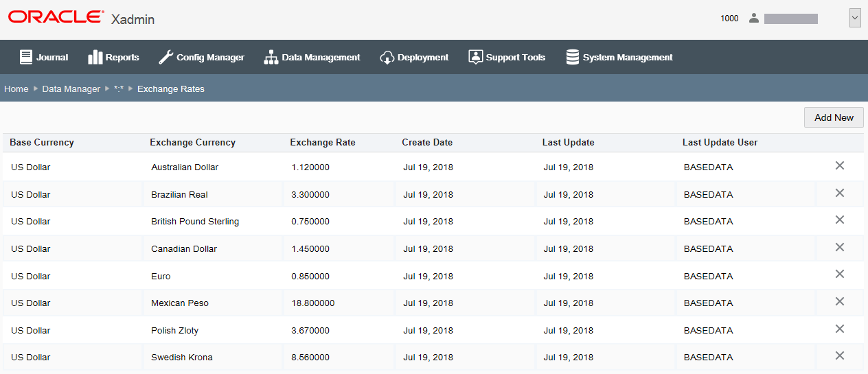Click the 3.300000 exchange rate value
The width and height of the screenshot is (868, 374).
pos(310,194)
